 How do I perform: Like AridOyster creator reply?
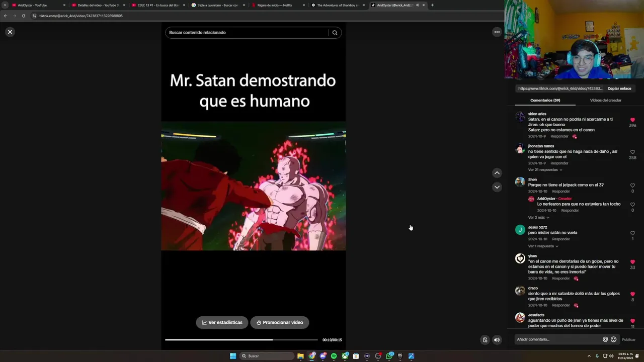pyautogui.click(x=632, y=205)
